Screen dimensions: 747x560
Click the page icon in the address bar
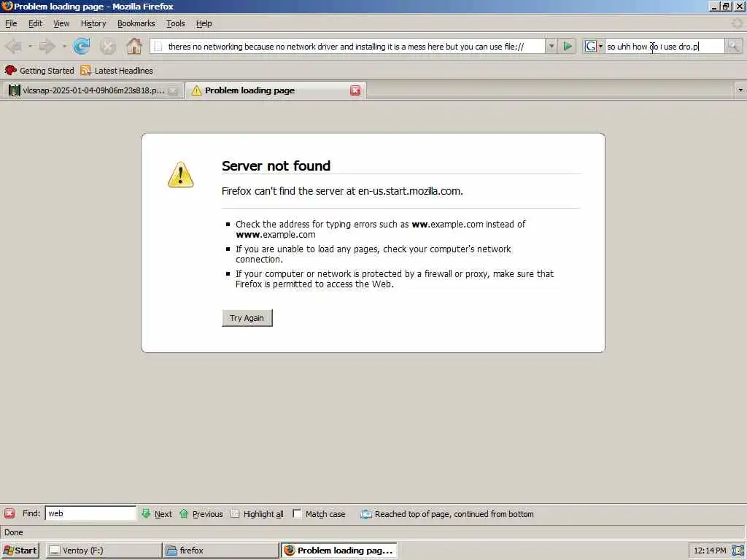(x=158, y=47)
